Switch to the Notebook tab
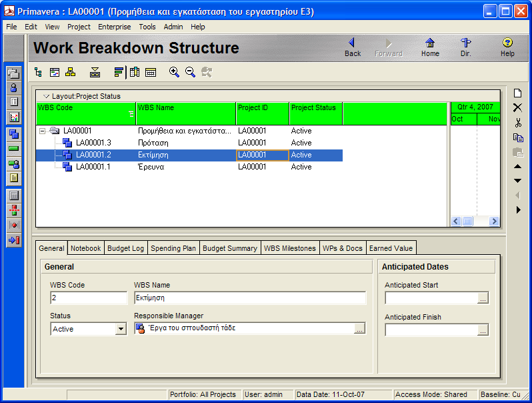 [x=86, y=248]
